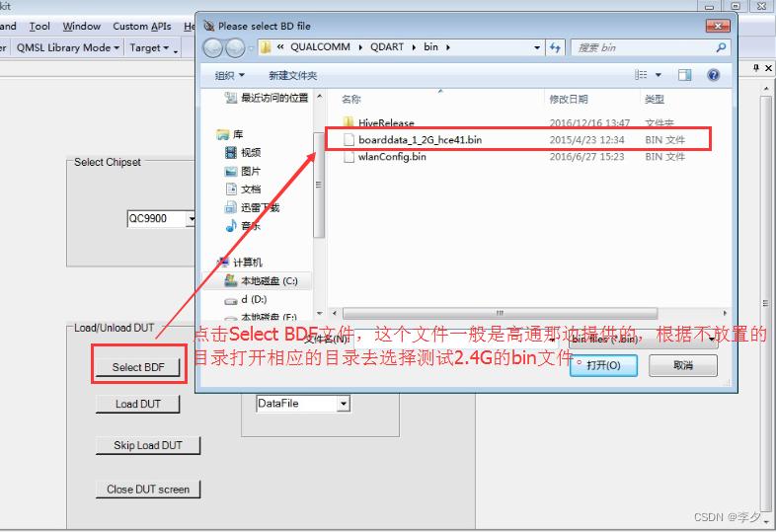Toggle the preview pane icon

coord(684,75)
